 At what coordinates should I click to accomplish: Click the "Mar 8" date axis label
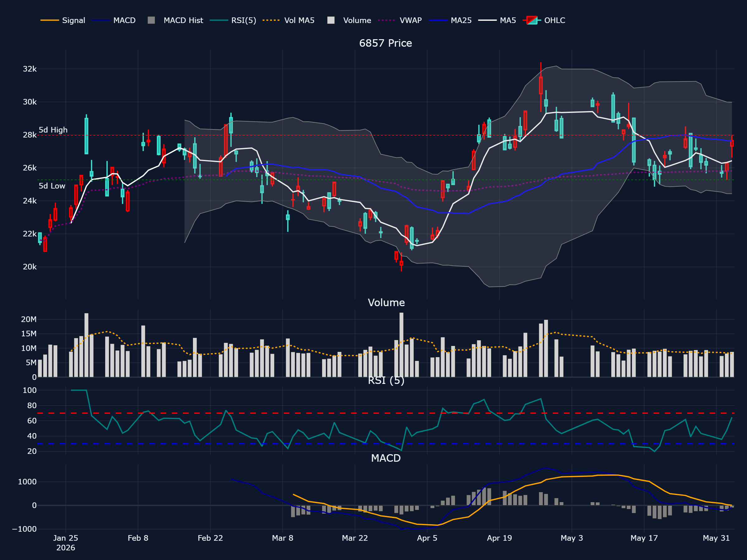tap(283, 538)
